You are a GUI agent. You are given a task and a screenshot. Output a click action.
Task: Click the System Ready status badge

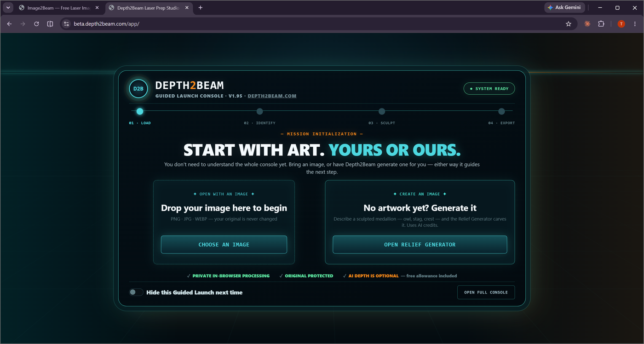click(x=489, y=89)
